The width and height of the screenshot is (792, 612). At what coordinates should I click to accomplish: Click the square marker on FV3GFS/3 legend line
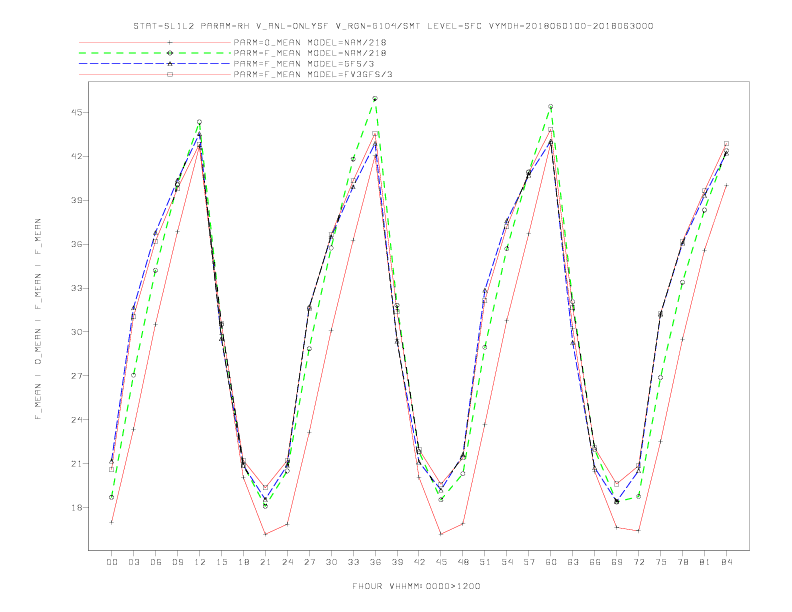click(170, 74)
